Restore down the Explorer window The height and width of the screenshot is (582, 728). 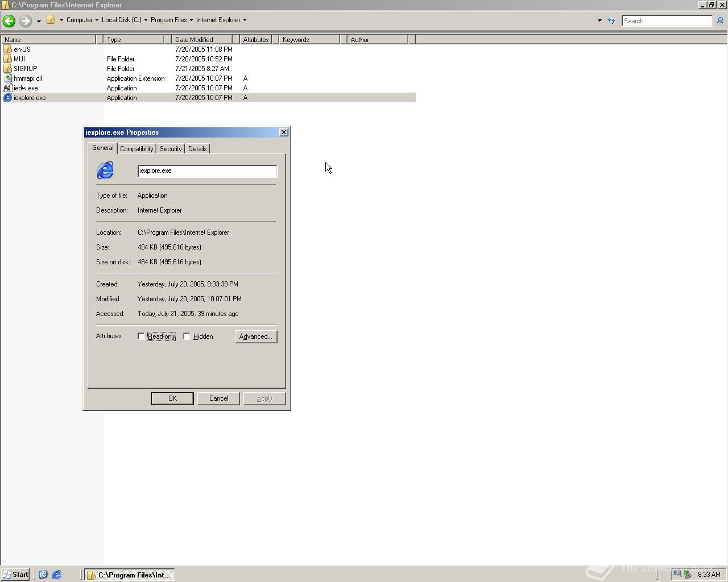pyautogui.click(x=712, y=5)
